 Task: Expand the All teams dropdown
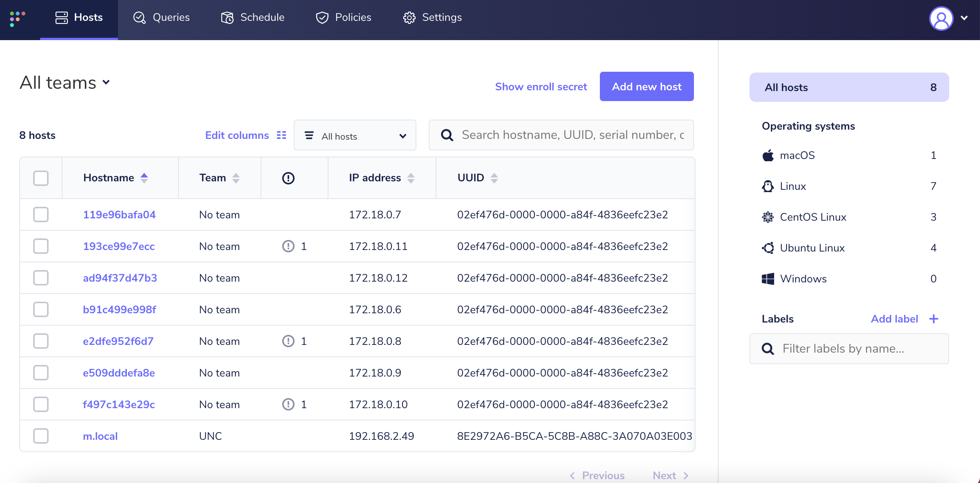click(x=65, y=83)
